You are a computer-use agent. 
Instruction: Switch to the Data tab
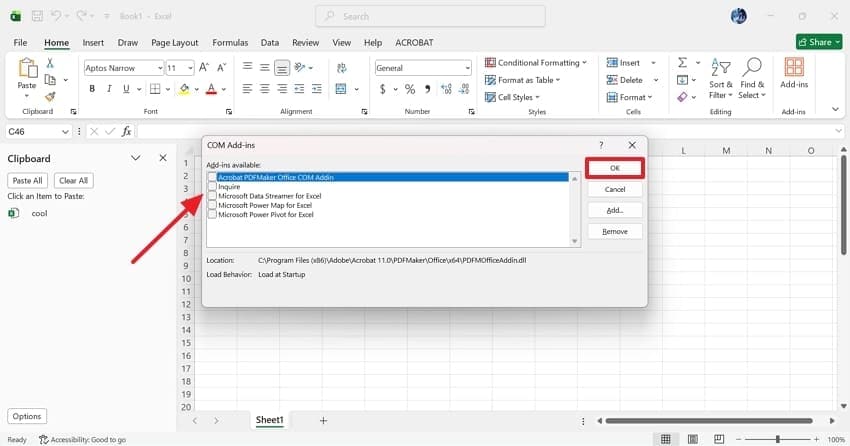[x=269, y=42]
